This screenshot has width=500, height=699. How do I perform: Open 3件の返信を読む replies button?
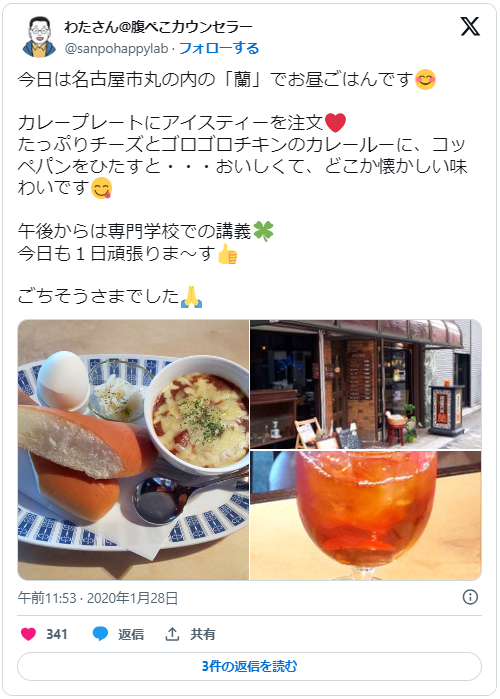tap(250, 666)
